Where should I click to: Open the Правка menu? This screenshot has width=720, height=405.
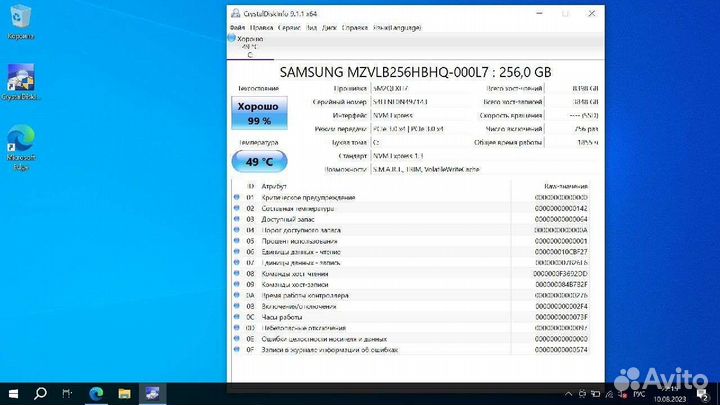pyautogui.click(x=261, y=28)
